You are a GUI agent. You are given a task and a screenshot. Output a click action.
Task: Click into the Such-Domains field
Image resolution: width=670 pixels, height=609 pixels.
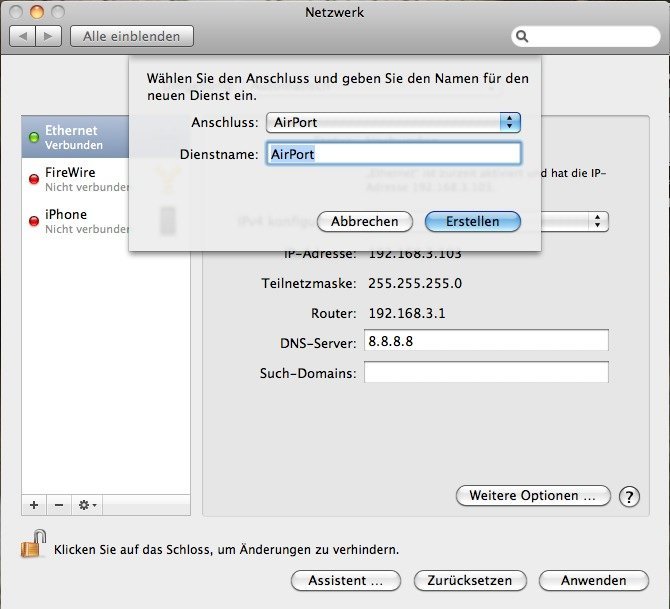point(486,372)
